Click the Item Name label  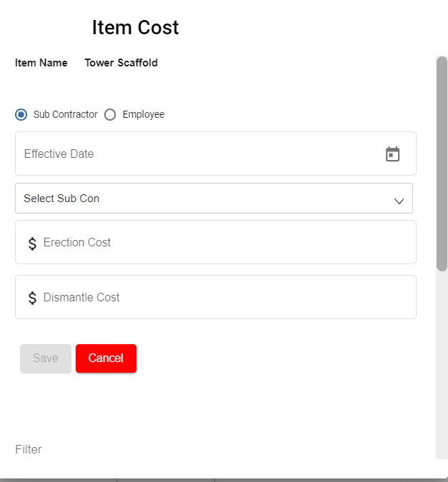[41, 63]
